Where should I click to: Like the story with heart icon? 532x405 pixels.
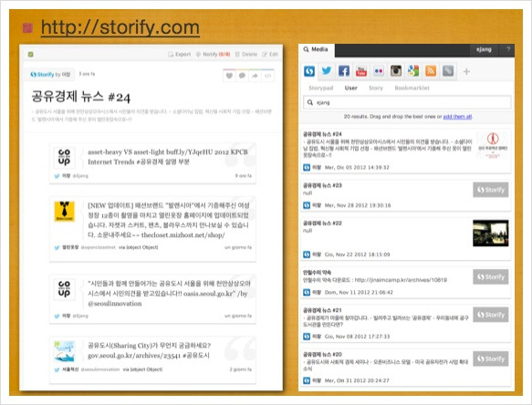click(229, 76)
